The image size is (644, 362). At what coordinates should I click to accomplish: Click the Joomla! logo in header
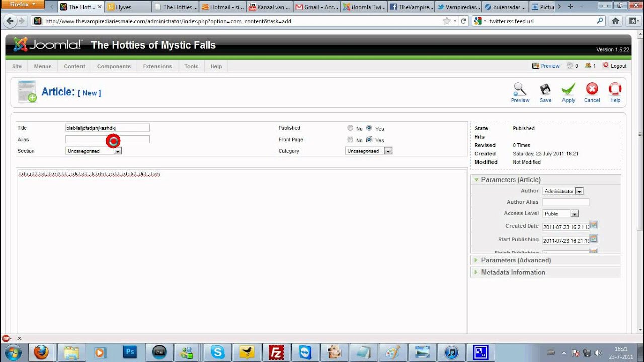[48, 45]
